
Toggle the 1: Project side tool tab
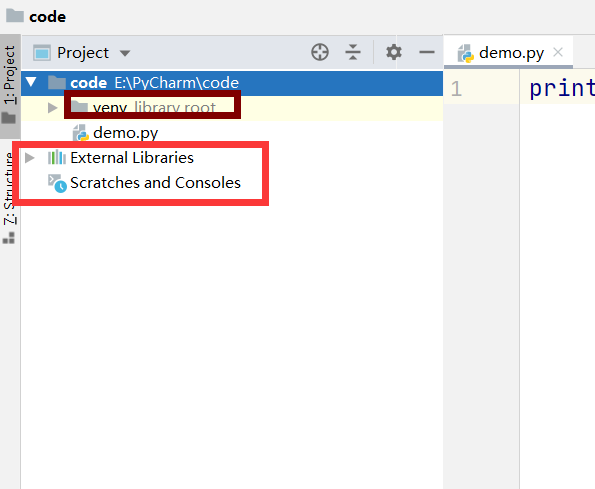10,86
